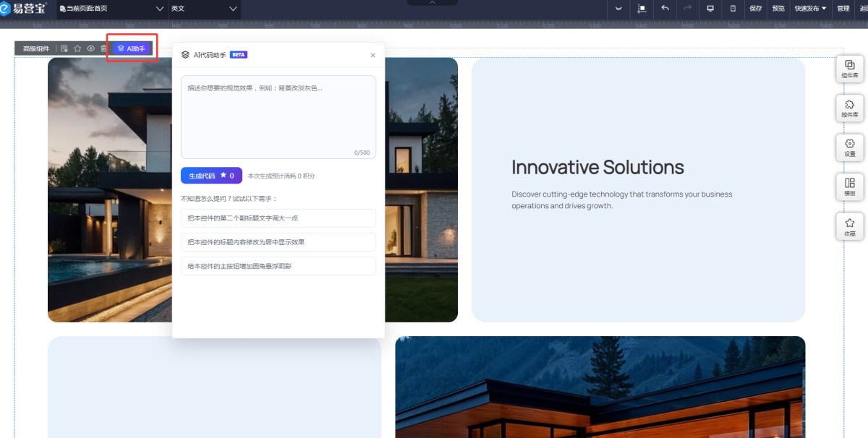This screenshot has height=438, width=868.
Task: Click the redo arrow
Action: pyautogui.click(x=687, y=9)
